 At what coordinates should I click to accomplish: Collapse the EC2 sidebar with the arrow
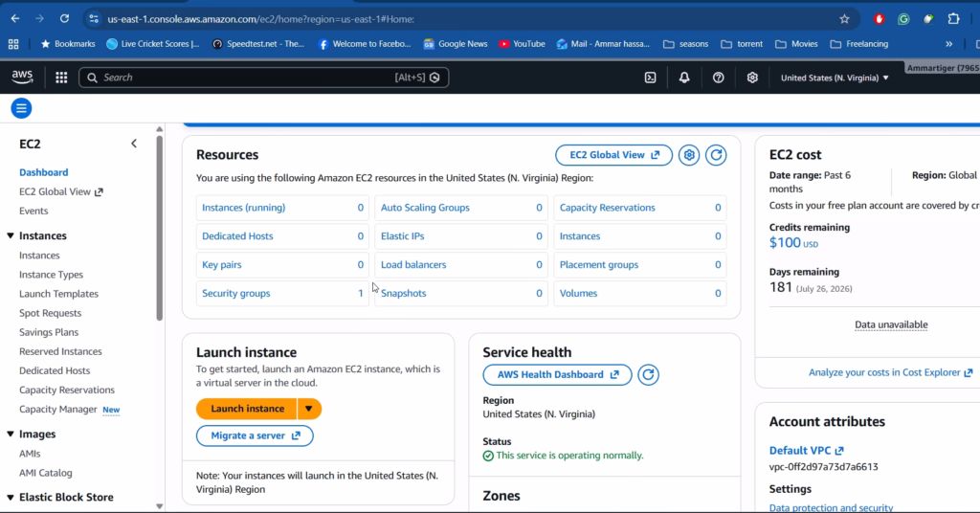click(x=134, y=144)
